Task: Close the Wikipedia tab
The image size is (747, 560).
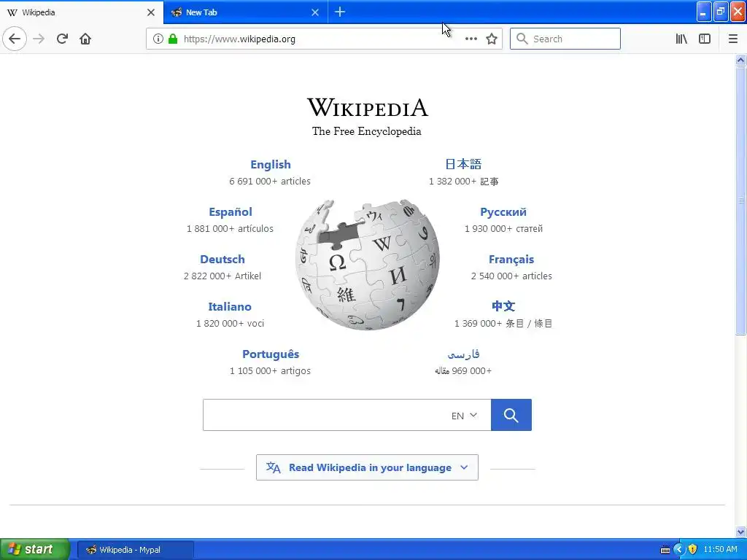Action: point(151,12)
